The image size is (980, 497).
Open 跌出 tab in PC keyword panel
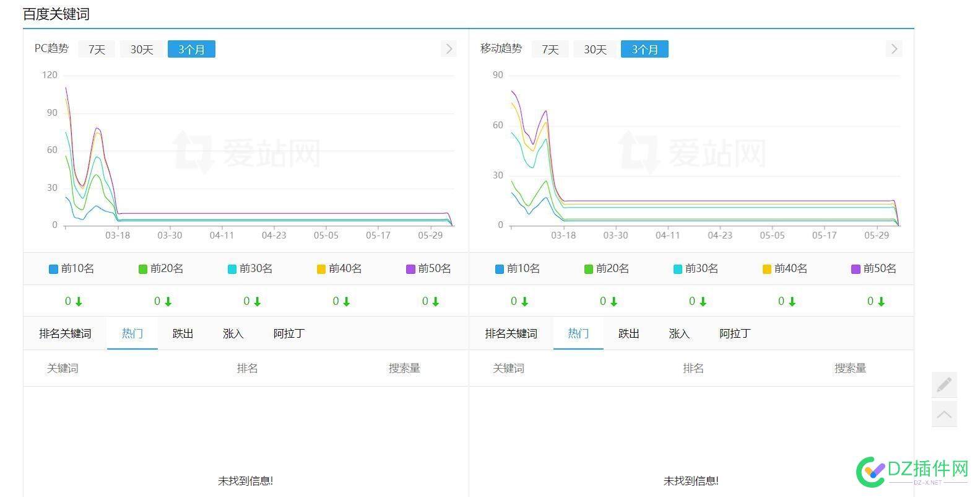(x=183, y=333)
